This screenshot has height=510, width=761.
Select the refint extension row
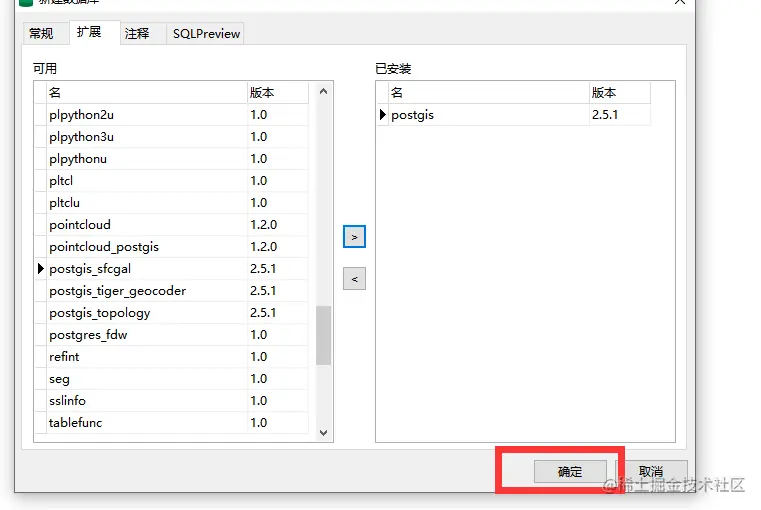tap(171, 357)
